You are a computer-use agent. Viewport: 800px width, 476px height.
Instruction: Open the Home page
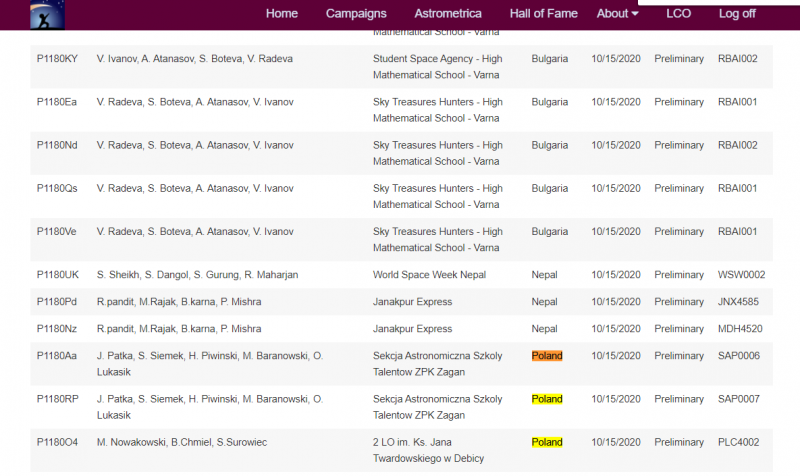tap(282, 13)
